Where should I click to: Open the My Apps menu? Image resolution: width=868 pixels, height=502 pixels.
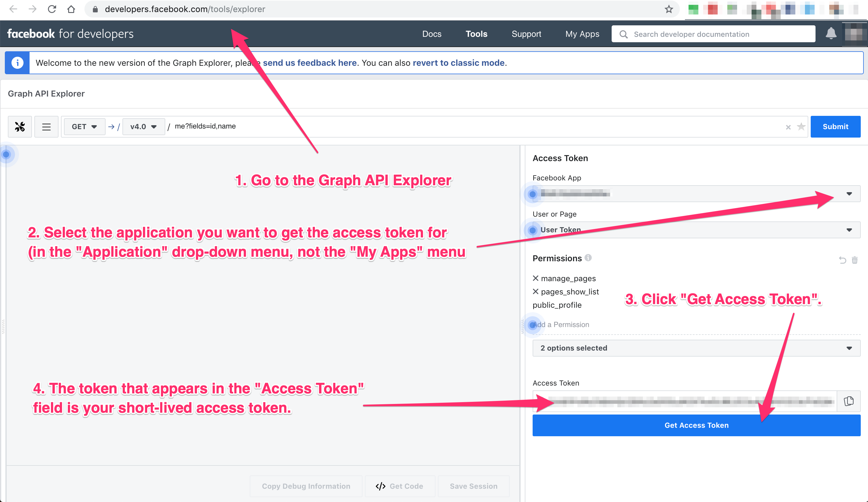[582, 34]
